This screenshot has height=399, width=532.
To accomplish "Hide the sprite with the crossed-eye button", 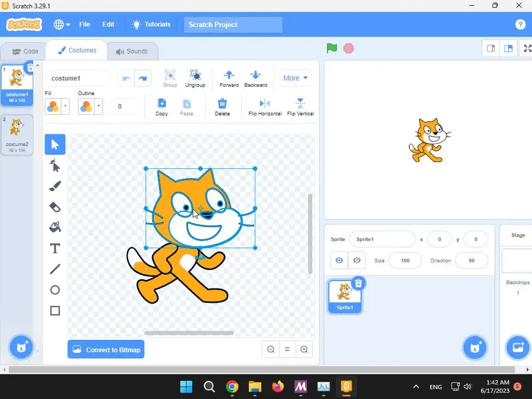I will (x=356, y=261).
